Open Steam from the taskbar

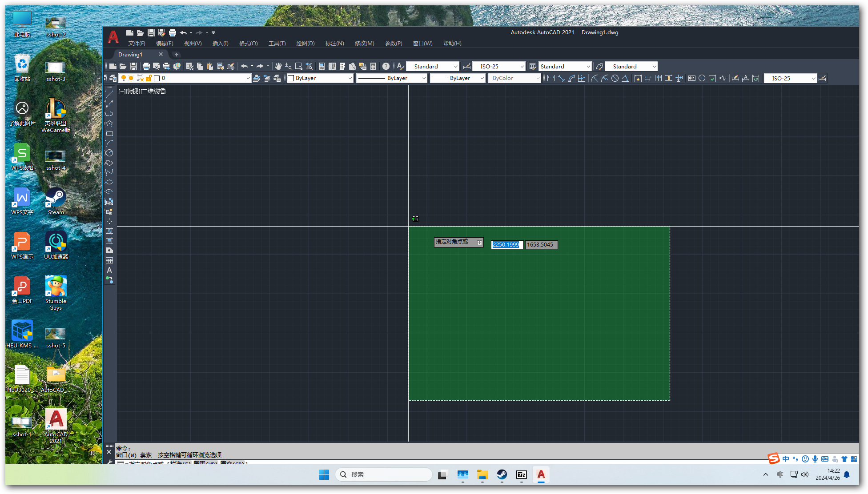(x=502, y=474)
